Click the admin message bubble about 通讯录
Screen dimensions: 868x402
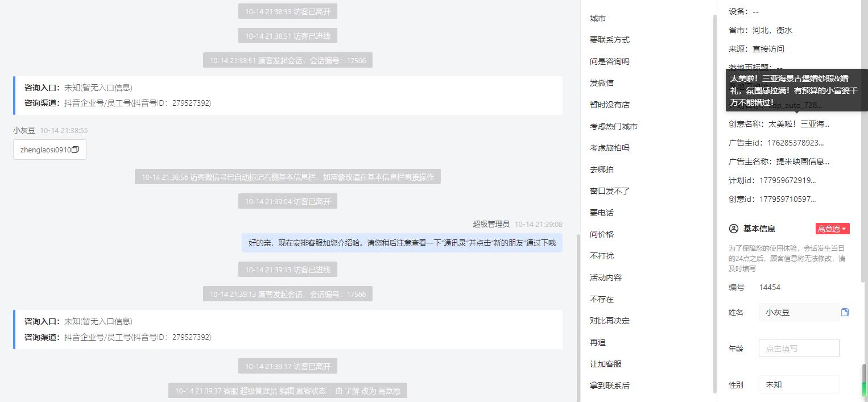click(x=402, y=243)
